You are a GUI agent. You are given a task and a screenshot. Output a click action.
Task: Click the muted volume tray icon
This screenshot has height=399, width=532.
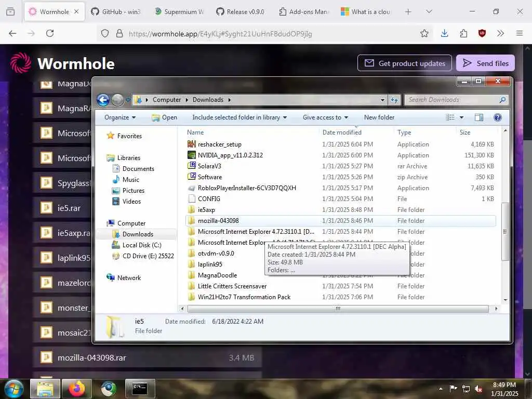pos(478,389)
